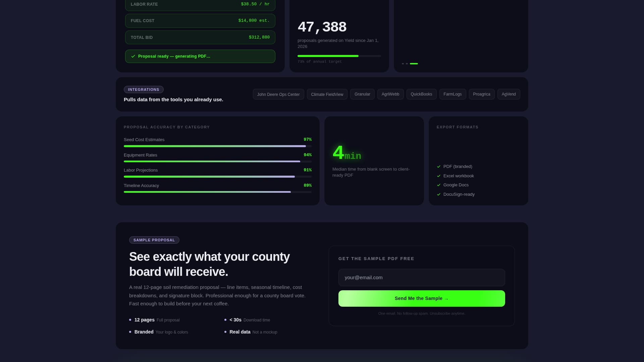Select the active green carousel indicator
Screen dimensions: 644x362
coord(414,64)
